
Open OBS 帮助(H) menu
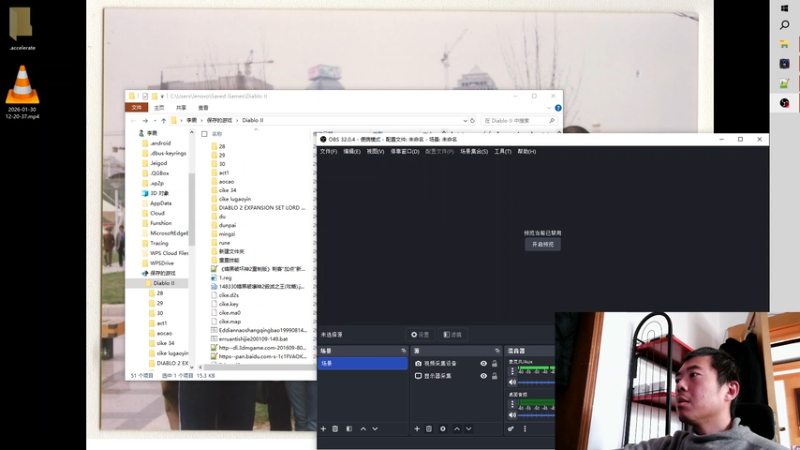click(527, 152)
